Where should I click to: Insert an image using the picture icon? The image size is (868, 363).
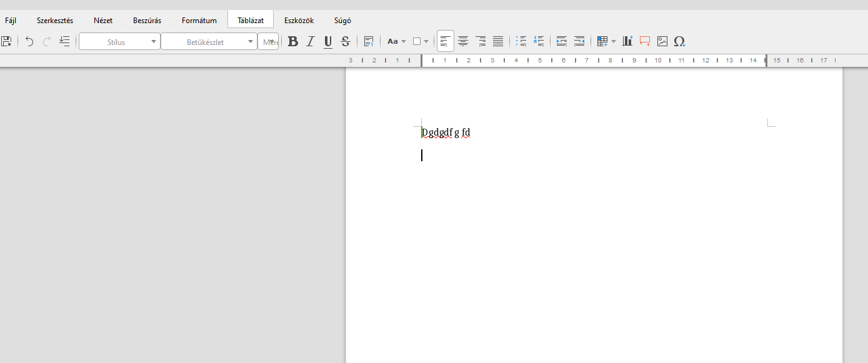click(x=662, y=41)
